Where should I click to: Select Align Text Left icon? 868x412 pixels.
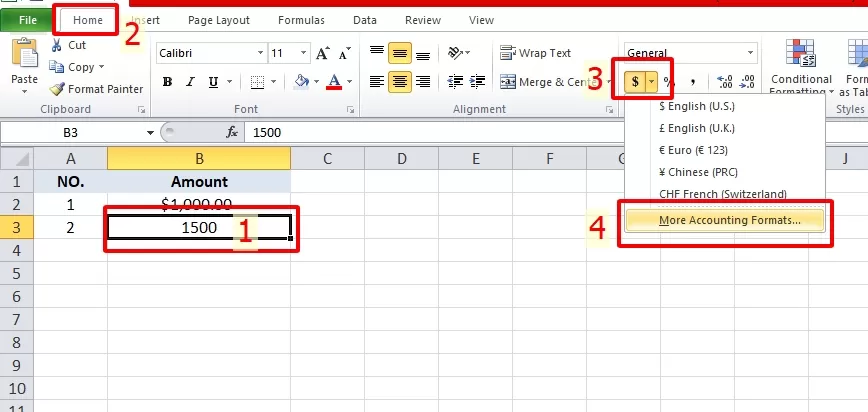pyautogui.click(x=377, y=82)
